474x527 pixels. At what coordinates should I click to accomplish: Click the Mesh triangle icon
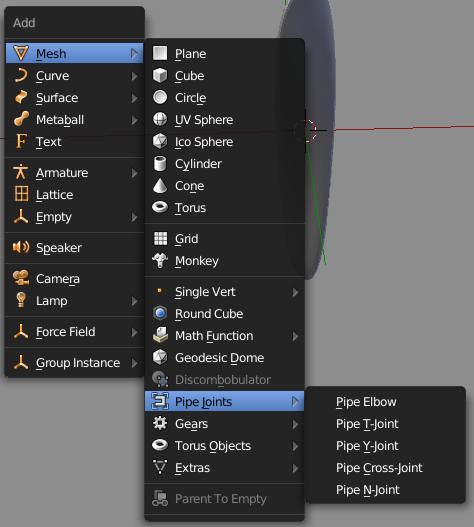(21, 53)
